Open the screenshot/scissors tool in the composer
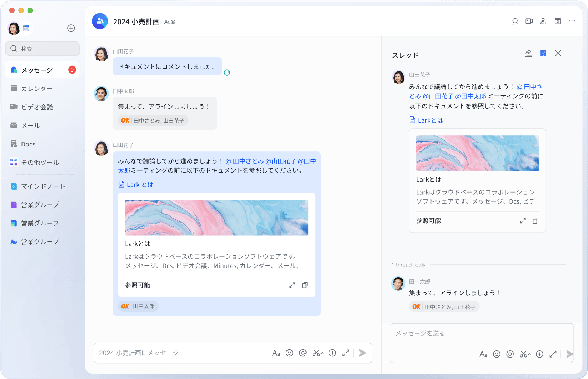 317,353
